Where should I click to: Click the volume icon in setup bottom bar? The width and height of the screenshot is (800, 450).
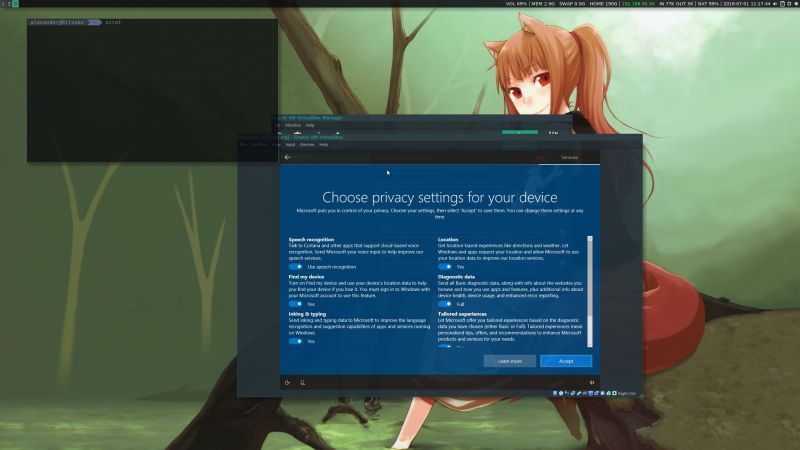click(x=592, y=382)
